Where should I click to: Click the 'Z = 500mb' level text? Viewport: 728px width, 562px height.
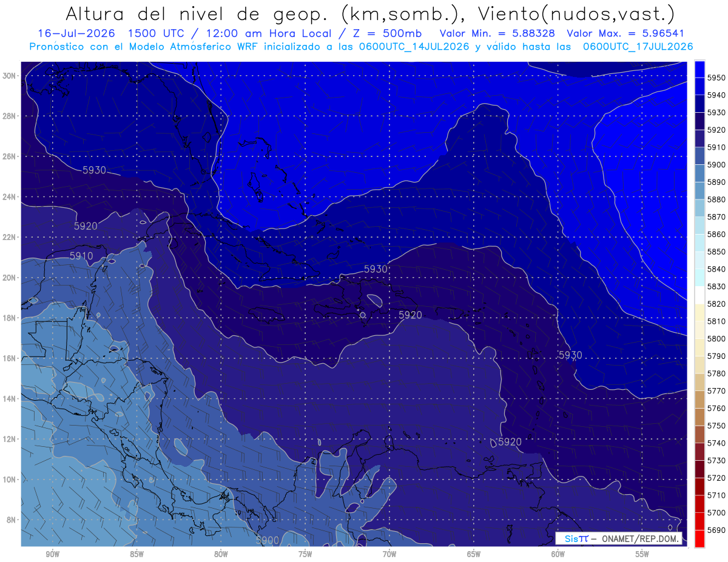(385, 33)
